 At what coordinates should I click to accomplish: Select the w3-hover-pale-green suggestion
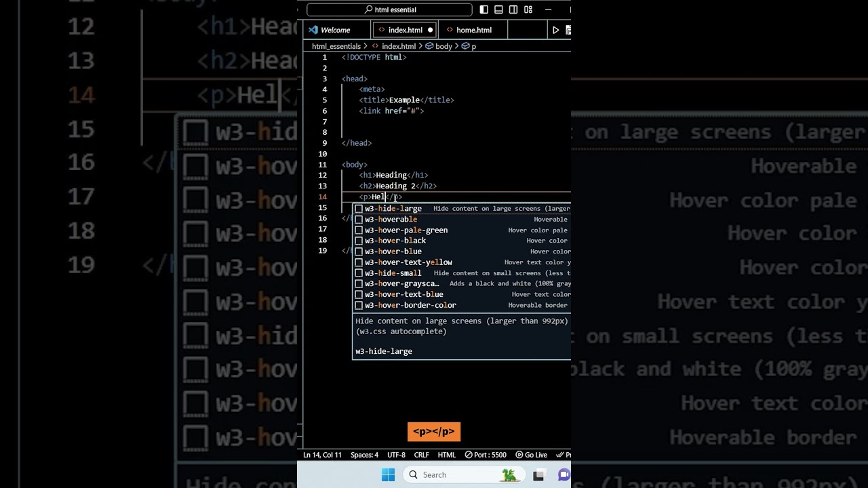pyautogui.click(x=462, y=230)
